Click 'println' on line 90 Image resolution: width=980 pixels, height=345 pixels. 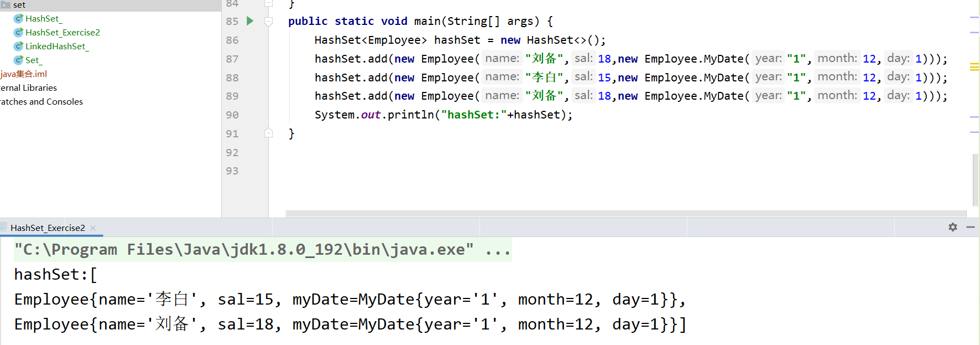coord(411,115)
